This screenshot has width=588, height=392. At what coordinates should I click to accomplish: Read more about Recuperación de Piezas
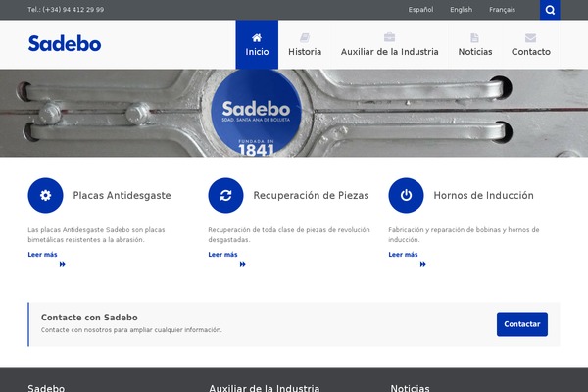click(x=222, y=255)
